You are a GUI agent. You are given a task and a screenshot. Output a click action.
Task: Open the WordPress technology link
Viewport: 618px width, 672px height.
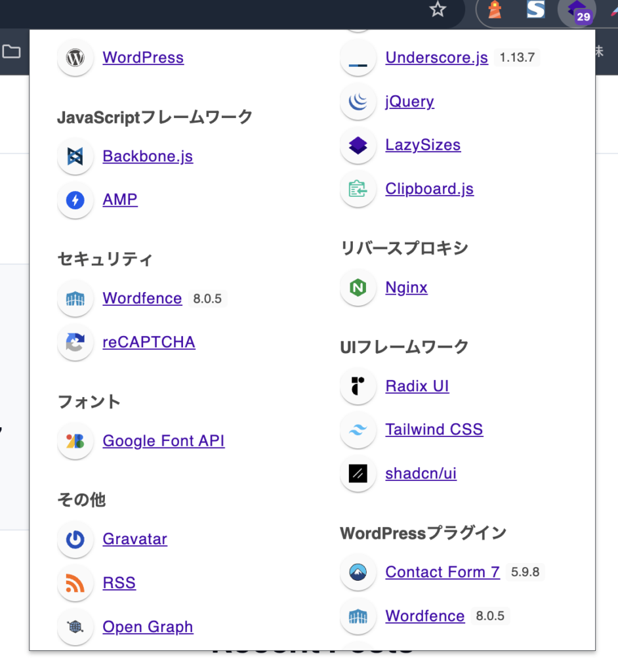143,58
